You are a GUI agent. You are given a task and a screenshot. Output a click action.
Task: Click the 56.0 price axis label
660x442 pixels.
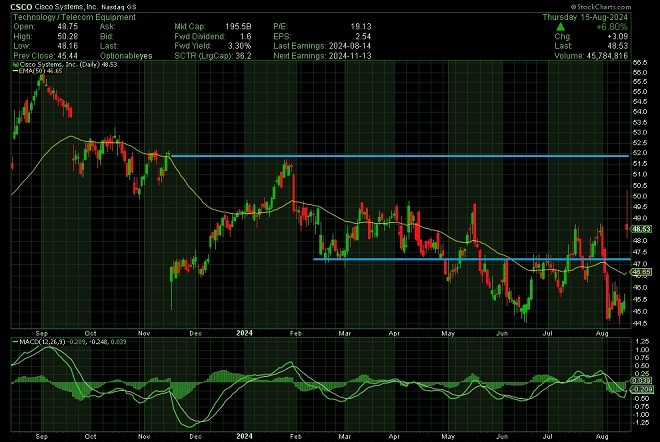pos(640,72)
